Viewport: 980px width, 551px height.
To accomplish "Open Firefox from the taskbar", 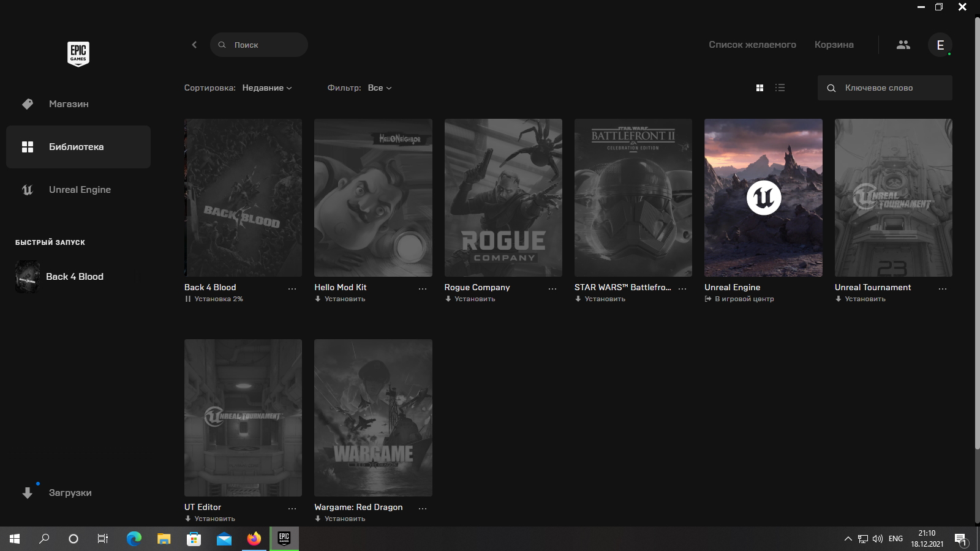I will coord(254,539).
